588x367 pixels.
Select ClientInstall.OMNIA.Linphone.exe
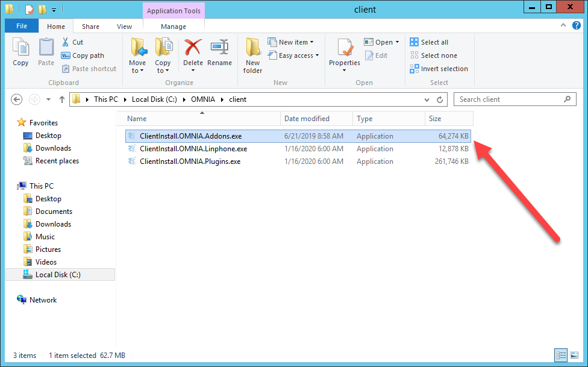[x=298, y=149]
